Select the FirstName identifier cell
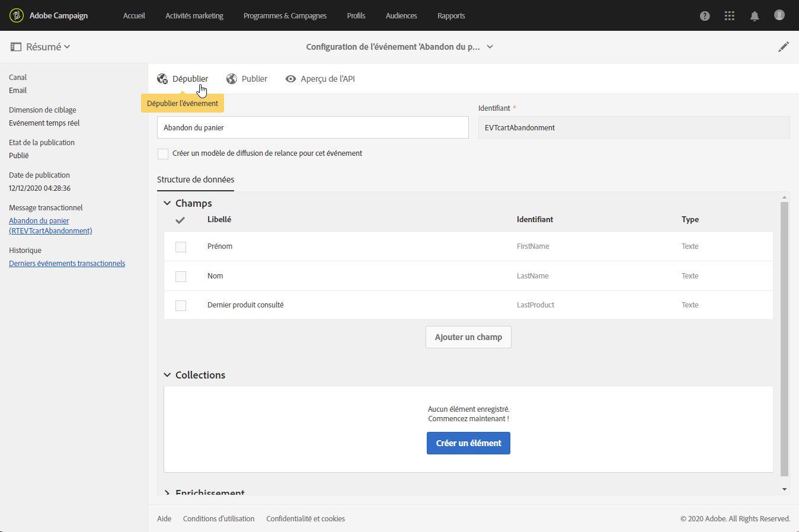This screenshot has width=799, height=532. coord(533,246)
